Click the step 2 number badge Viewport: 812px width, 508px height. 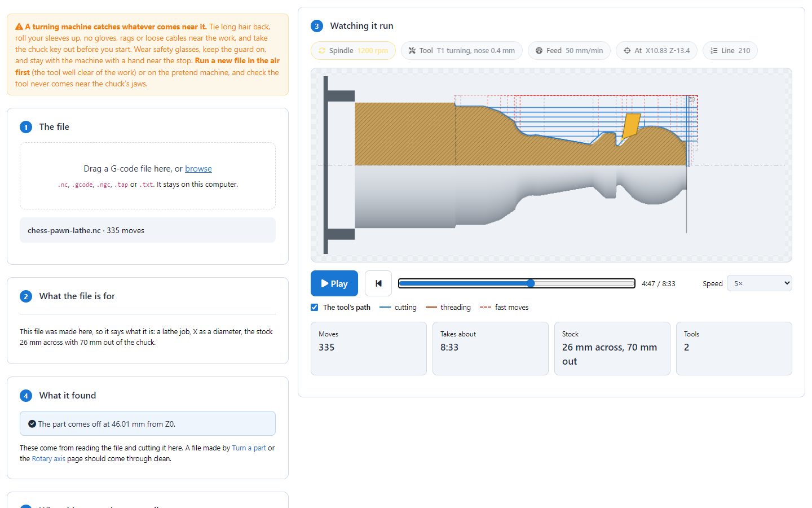pyautogui.click(x=26, y=296)
